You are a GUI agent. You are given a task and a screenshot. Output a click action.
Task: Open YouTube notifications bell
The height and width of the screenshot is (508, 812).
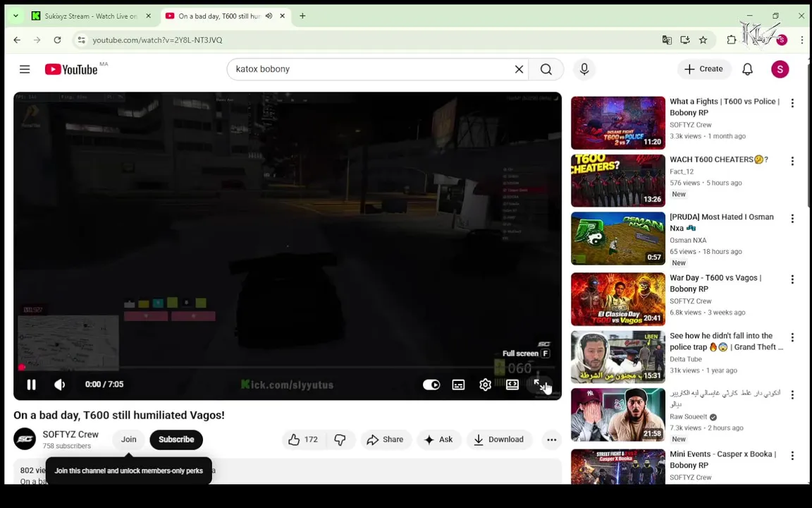(x=747, y=69)
